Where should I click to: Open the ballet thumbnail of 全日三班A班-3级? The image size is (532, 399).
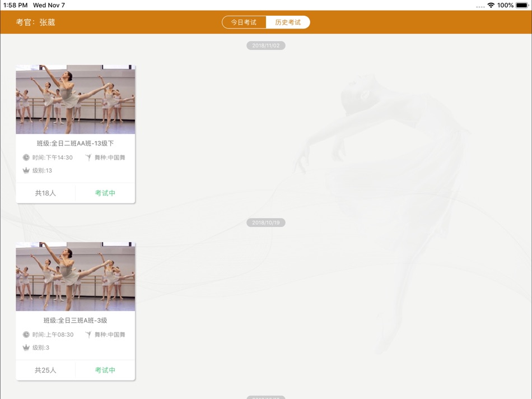(76, 276)
